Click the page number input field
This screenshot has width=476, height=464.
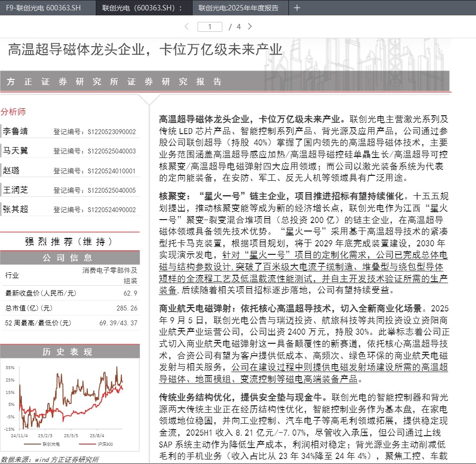tap(210, 27)
